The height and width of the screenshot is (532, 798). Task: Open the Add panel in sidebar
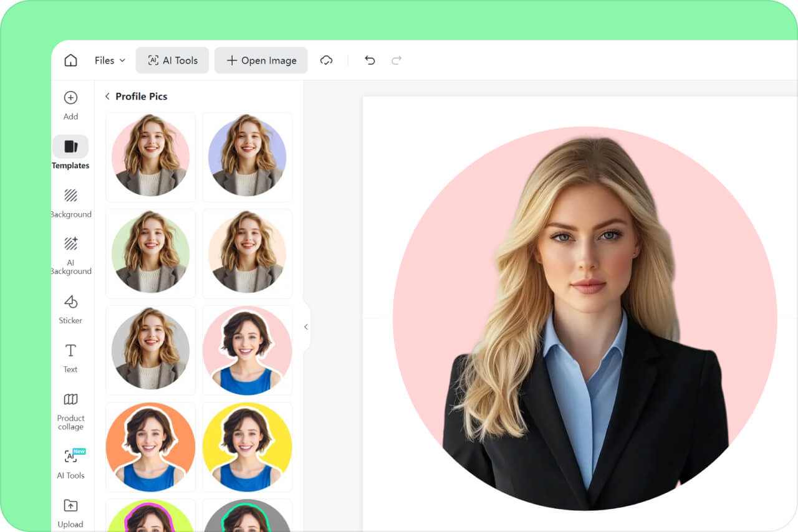(x=70, y=105)
